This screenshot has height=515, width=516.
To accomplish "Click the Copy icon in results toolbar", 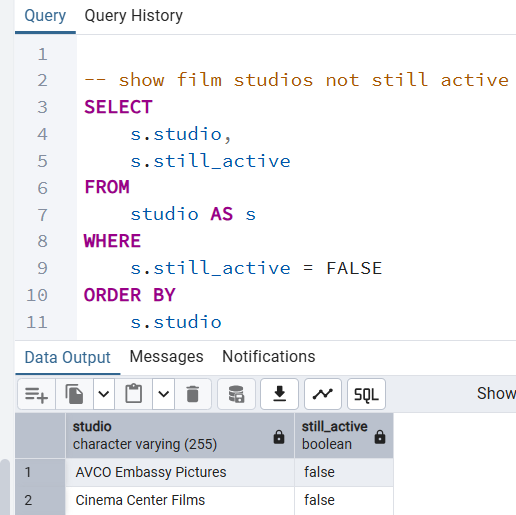I will 74,394.
